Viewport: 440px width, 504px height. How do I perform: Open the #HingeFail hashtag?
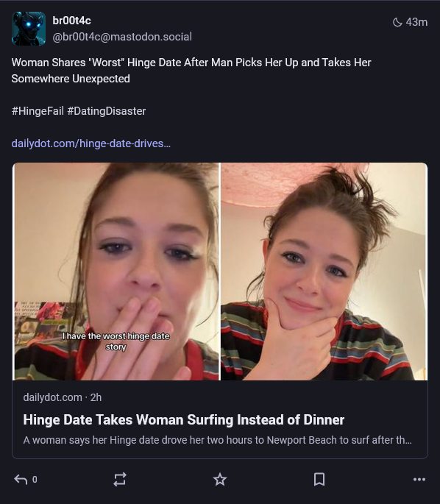tap(38, 111)
